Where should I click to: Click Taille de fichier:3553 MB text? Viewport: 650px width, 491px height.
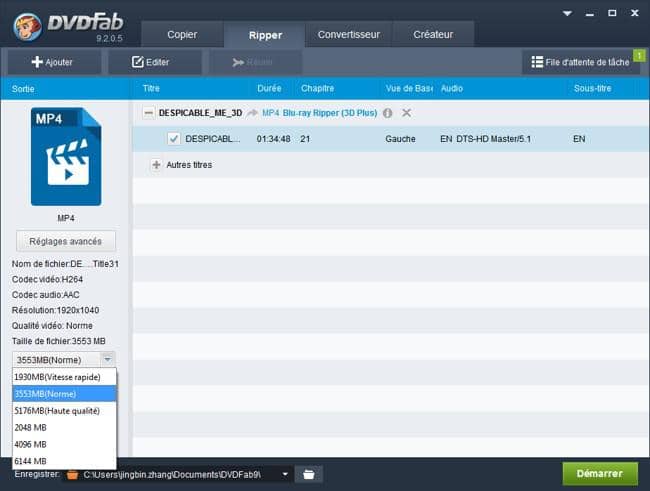[58, 341]
